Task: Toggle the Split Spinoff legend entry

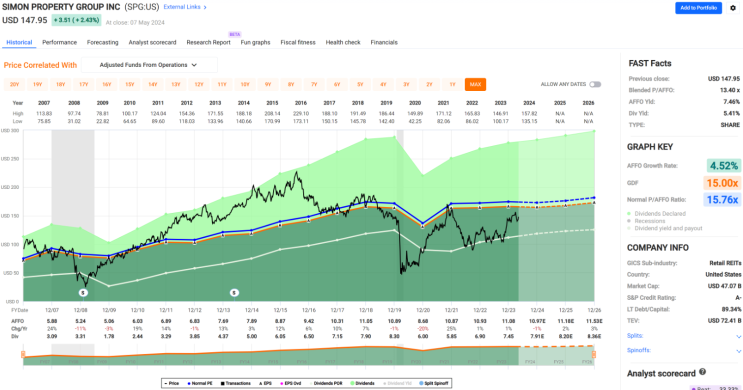Action: (434, 383)
